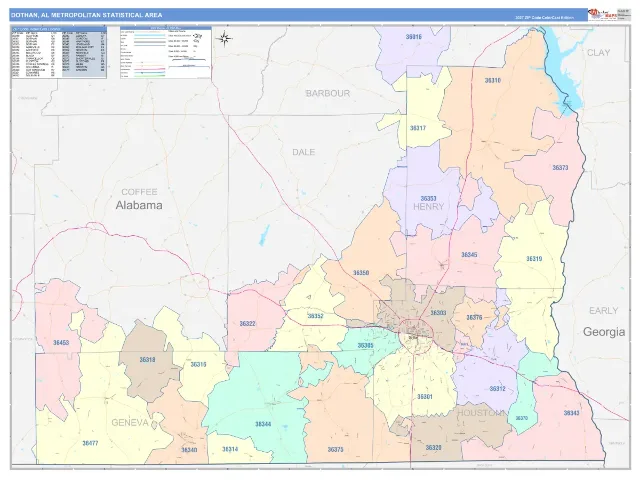Click ZIP code label 36375
The width and height of the screenshot is (640, 480).
(335, 450)
